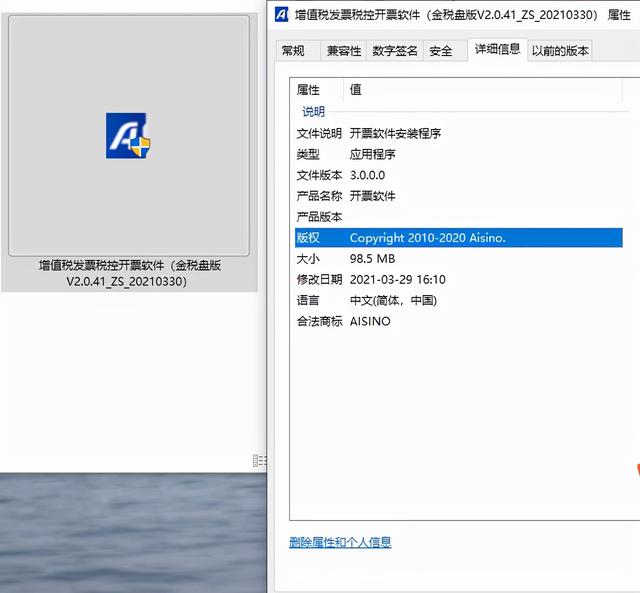Select the 修改日期 2021-03-29 row
Screen dimensions: 640x593
click(459, 280)
